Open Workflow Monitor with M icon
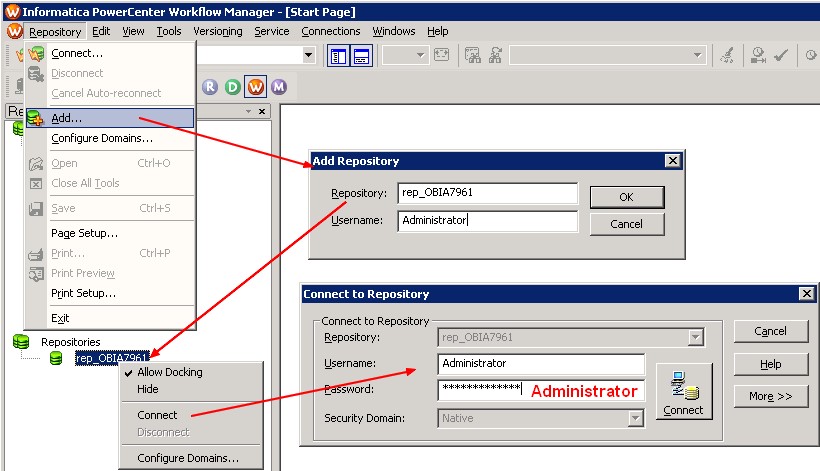 click(x=279, y=87)
